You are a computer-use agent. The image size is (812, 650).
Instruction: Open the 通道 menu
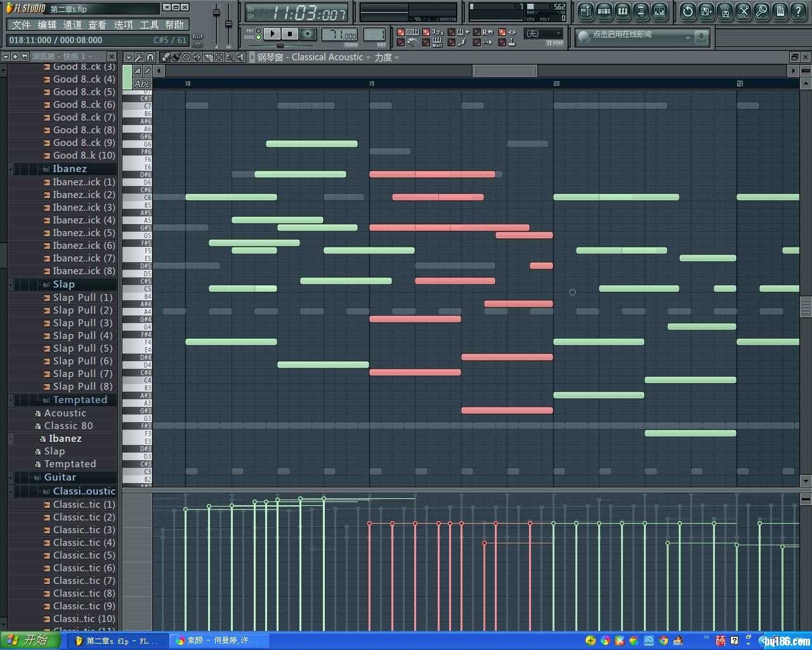point(72,25)
